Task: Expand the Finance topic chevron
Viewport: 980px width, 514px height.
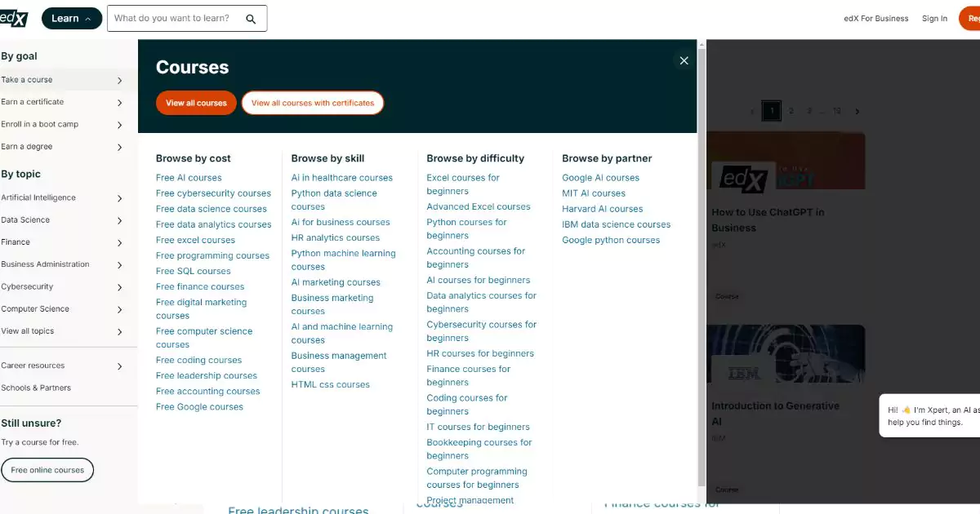Action: point(119,242)
